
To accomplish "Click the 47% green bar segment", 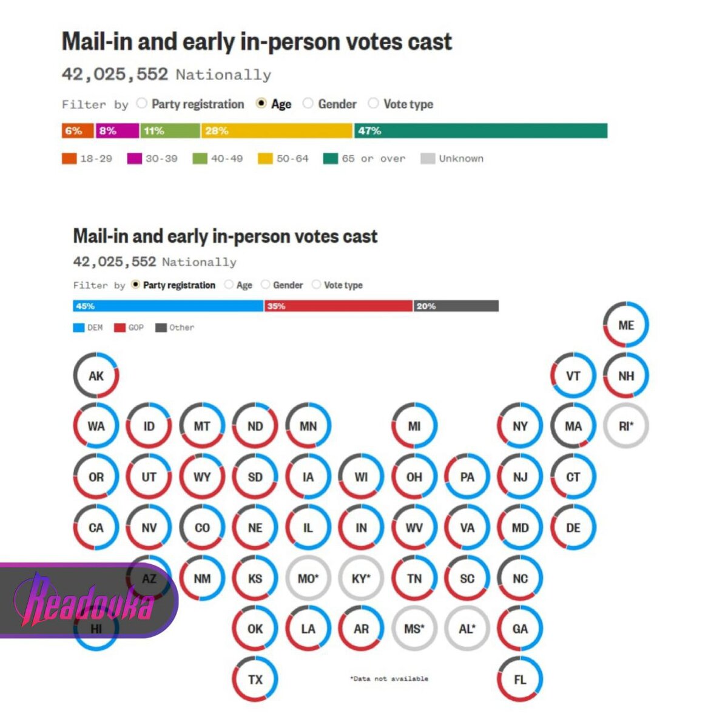I will click(481, 130).
